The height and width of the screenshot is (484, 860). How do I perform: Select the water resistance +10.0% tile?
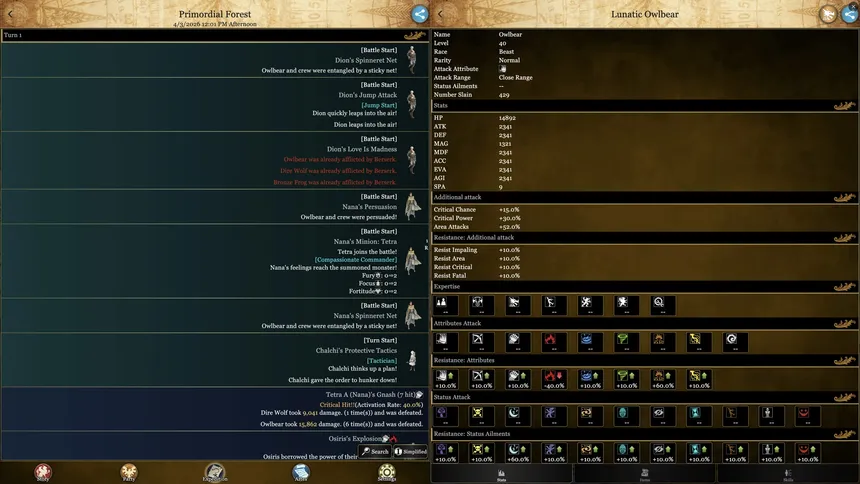point(590,379)
